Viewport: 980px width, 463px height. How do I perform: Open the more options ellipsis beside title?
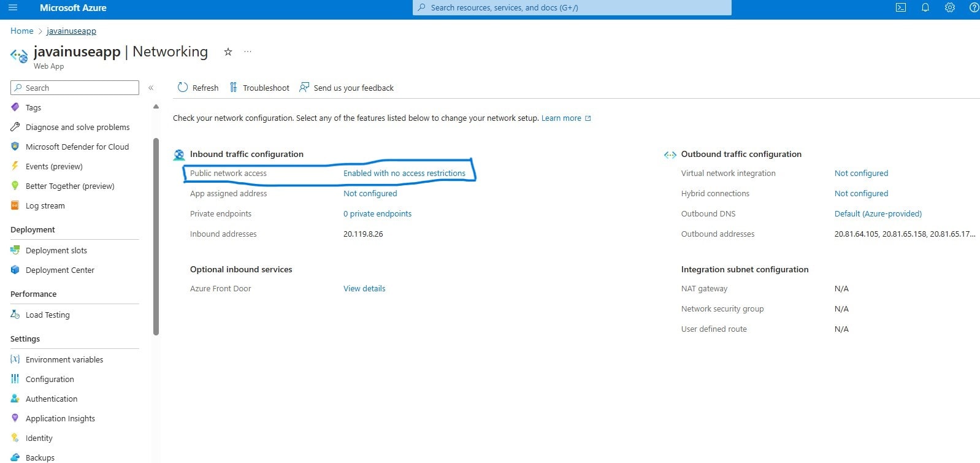[248, 52]
